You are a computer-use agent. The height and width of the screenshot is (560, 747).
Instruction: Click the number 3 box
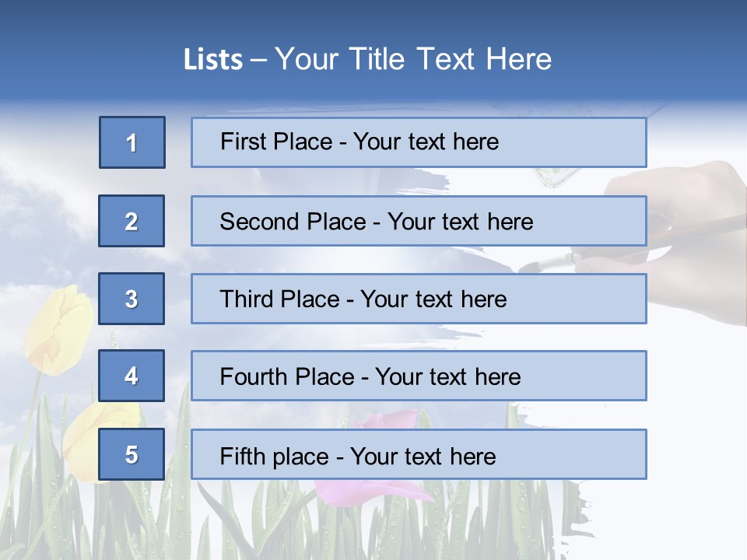(132, 299)
